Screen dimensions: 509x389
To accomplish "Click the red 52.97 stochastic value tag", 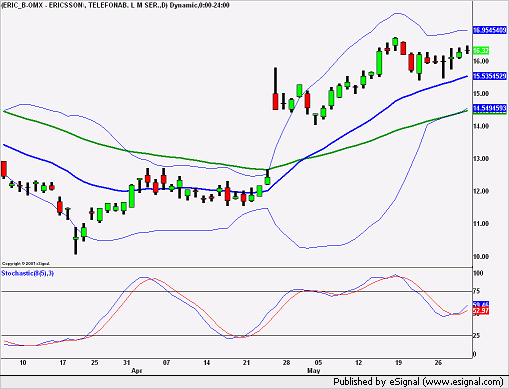I will (x=481, y=311).
